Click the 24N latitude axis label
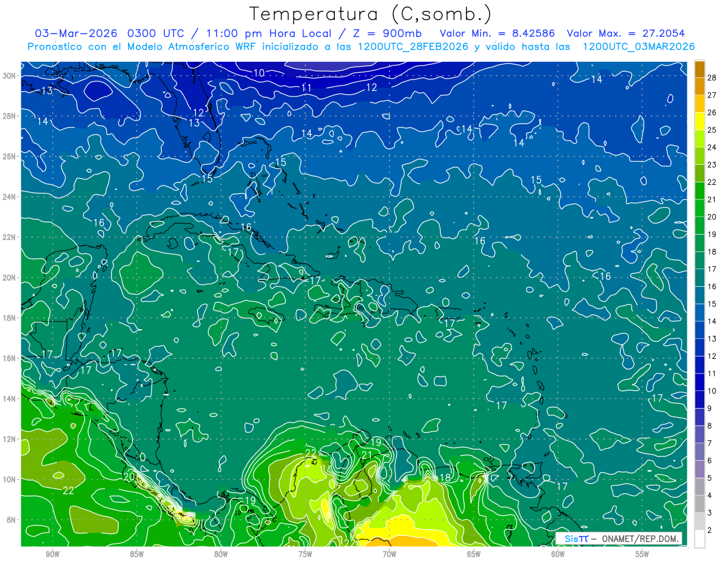Image resolution: width=728 pixels, height=562 pixels. pyautogui.click(x=10, y=197)
